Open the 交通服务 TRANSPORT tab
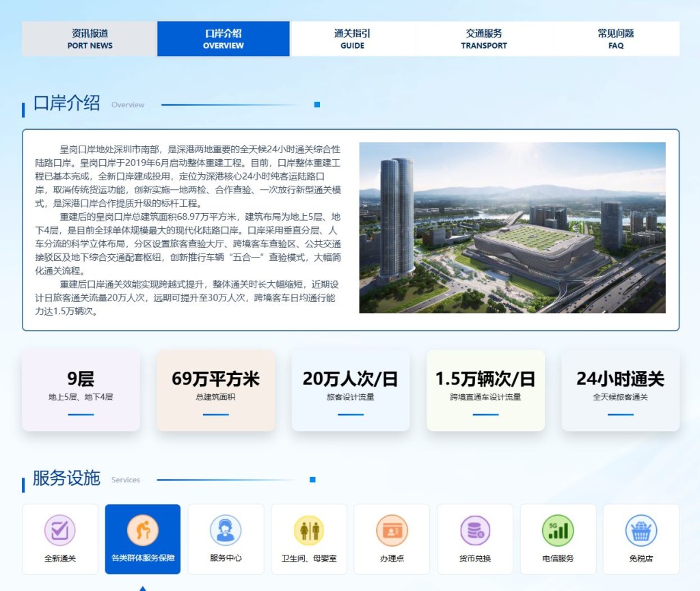700x591 pixels. tap(484, 39)
